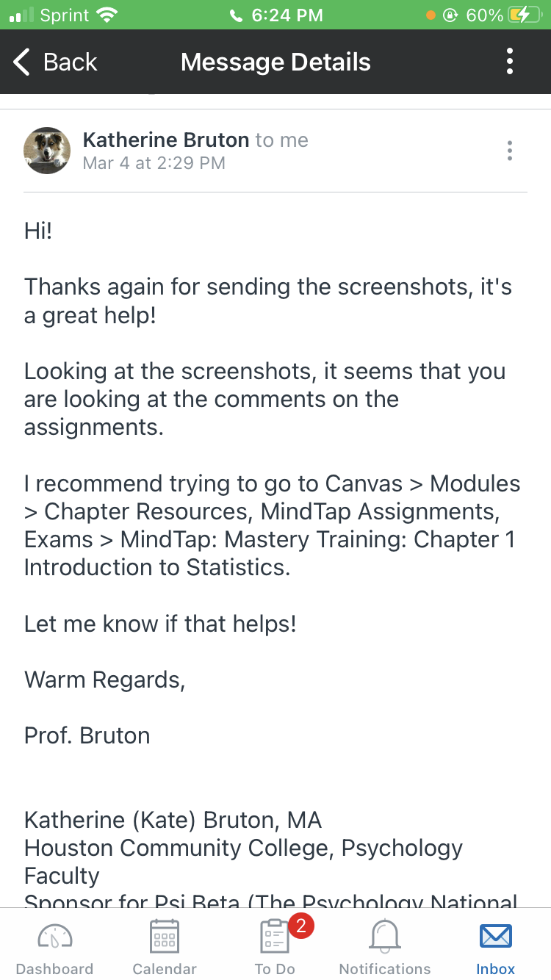Tap the Back text label
551x980 pixels.
[70, 62]
